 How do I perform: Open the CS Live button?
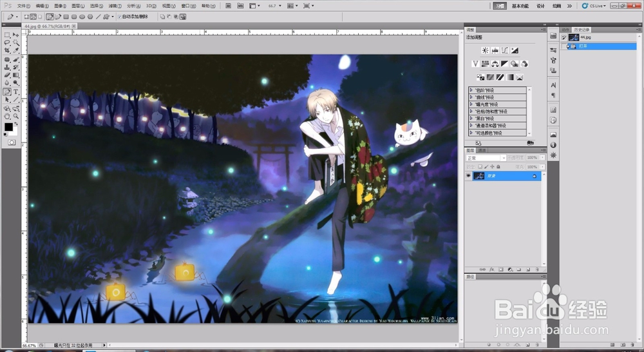(x=594, y=6)
